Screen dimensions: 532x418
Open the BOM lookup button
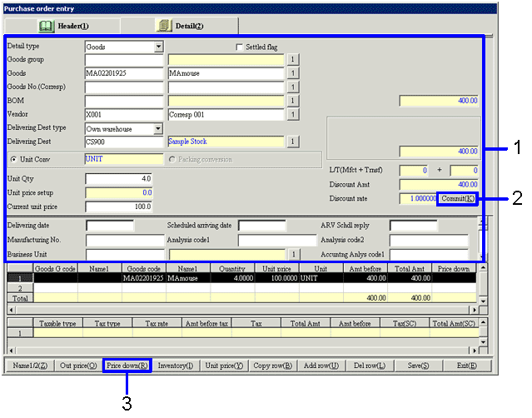tap(293, 101)
